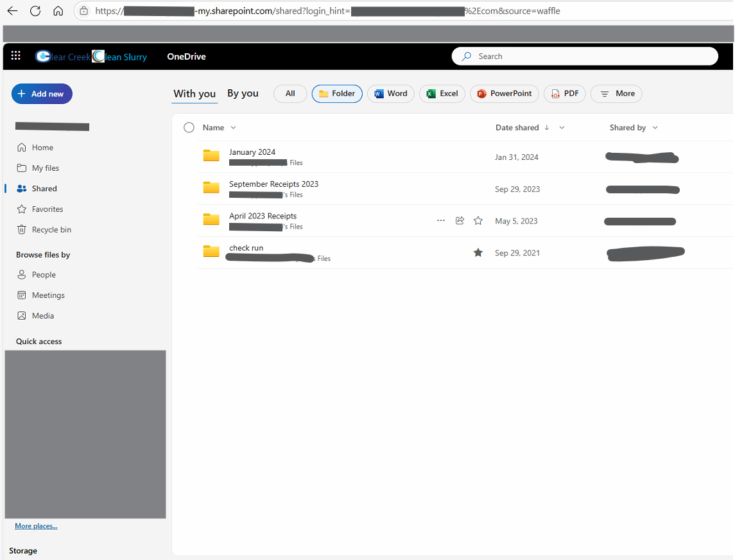This screenshot has height=560, width=735.
Task: Click the Jan 31, 2024 date cell
Action: point(517,157)
